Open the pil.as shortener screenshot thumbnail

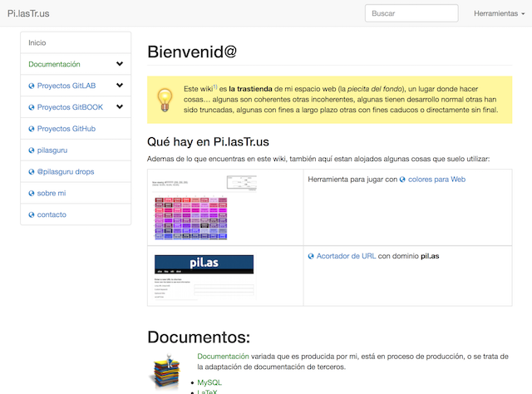[204, 276]
